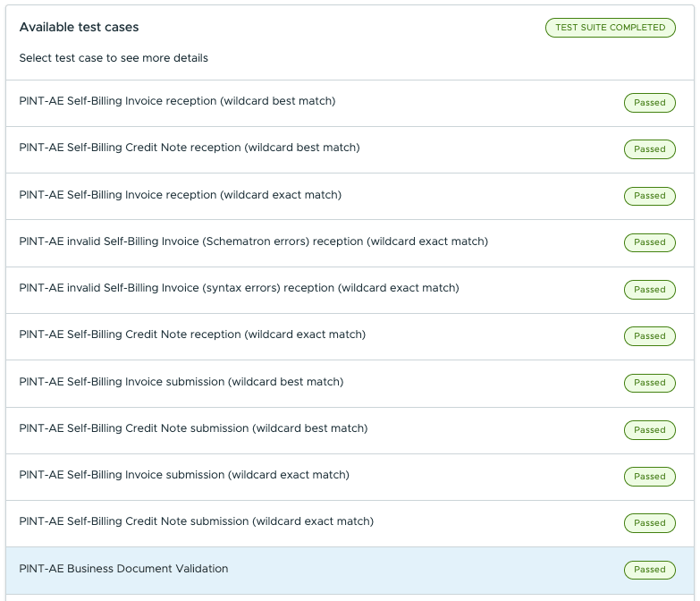Image resolution: width=700 pixels, height=601 pixels.
Task: Click Passed badge for Credit Note submission exact match
Action: pos(650,523)
